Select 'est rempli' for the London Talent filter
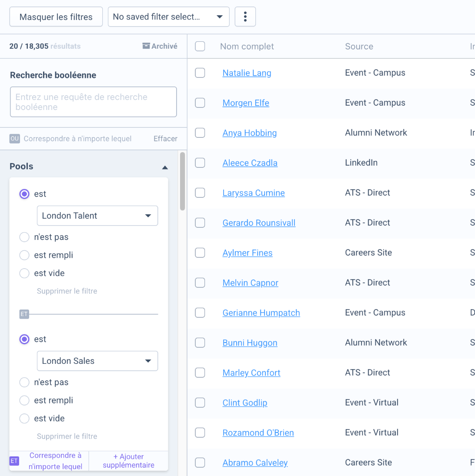This screenshot has width=475, height=476. [24, 255]
